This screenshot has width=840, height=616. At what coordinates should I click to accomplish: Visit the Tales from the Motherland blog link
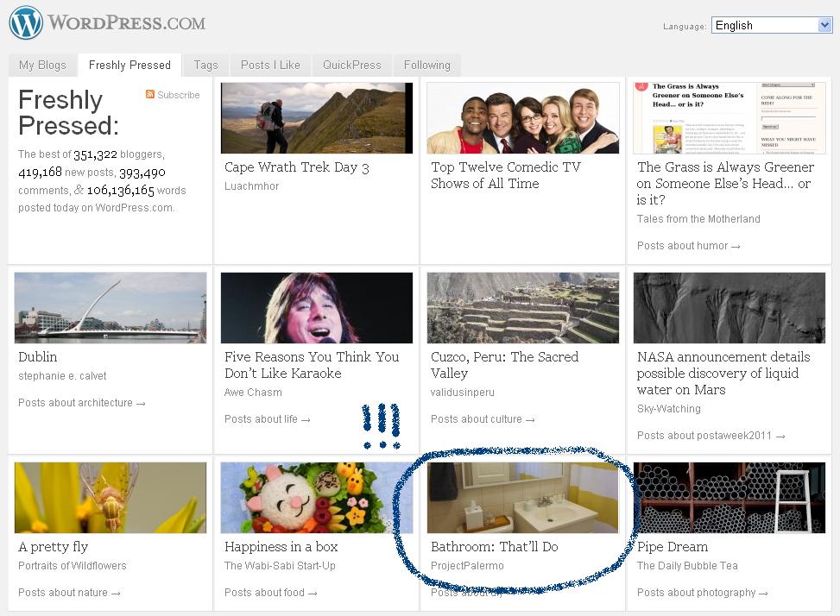698,219
